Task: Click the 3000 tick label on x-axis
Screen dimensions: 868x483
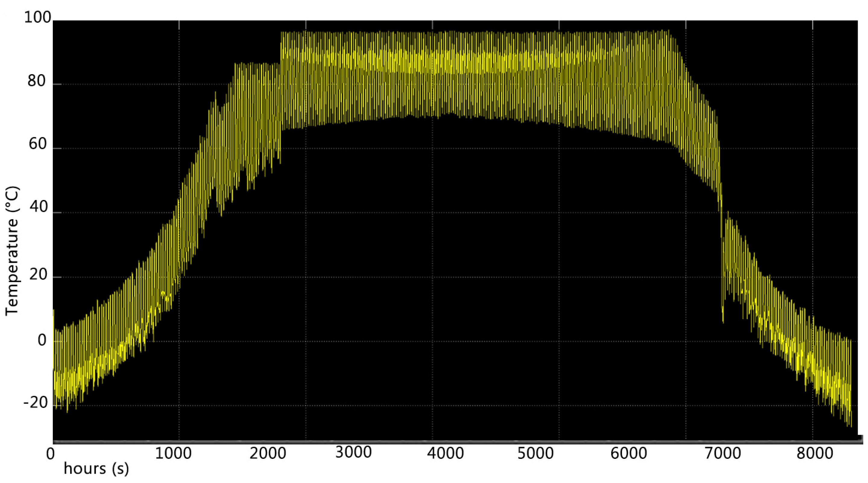Action: [x=353, y=452]
